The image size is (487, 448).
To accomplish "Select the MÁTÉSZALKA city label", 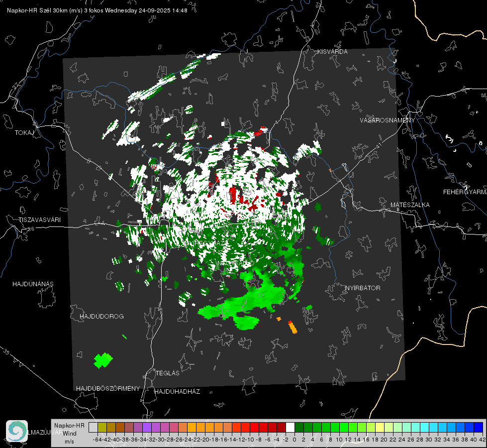I will click(x=410, y=205).
